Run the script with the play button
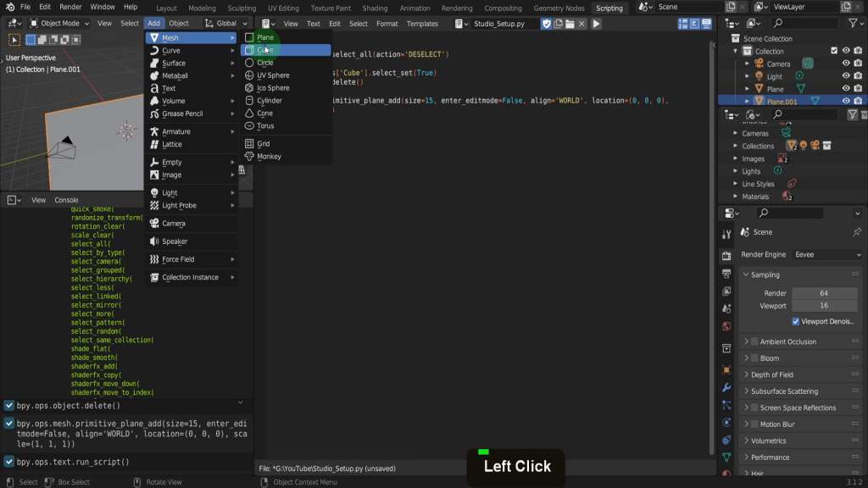Screen dimensions: 868x488 tap(597, 24)
